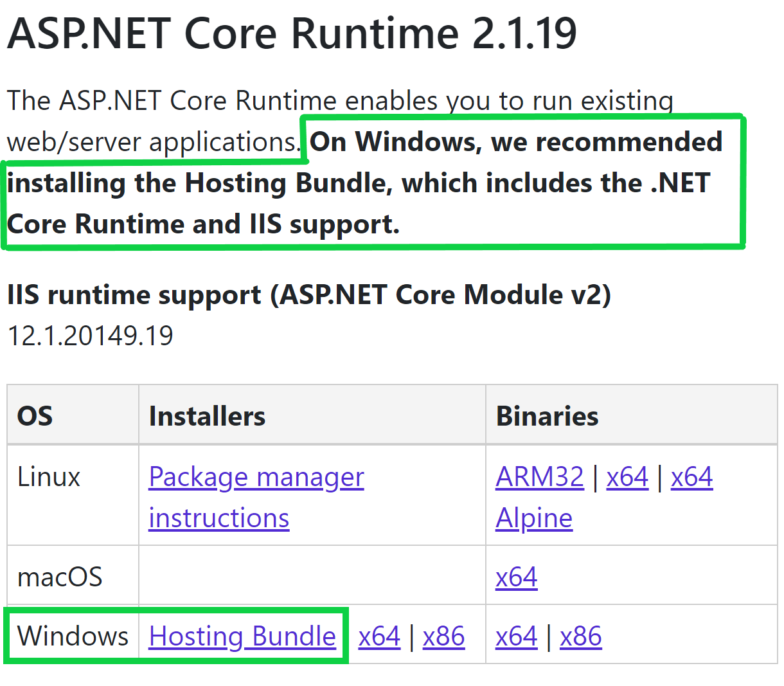
Task: Click the bold Hosting Bundle recommendation text
Action: pos(364,183)
